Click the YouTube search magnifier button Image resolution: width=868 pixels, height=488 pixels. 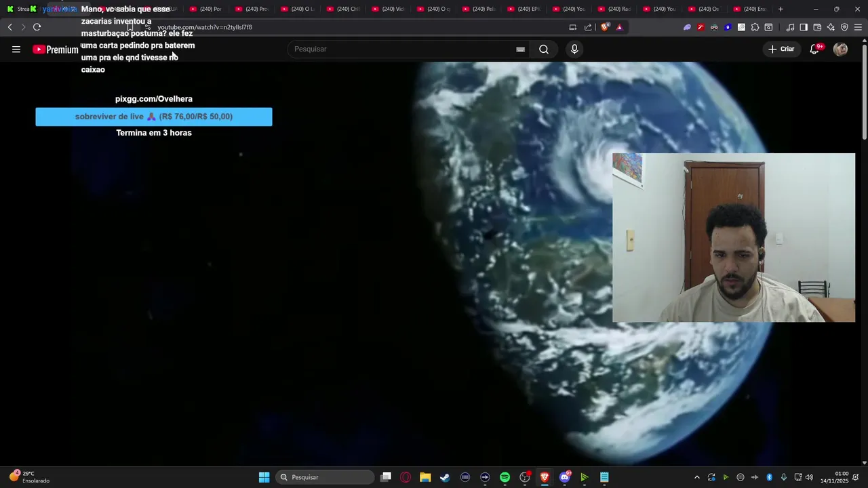pos(544,49)
